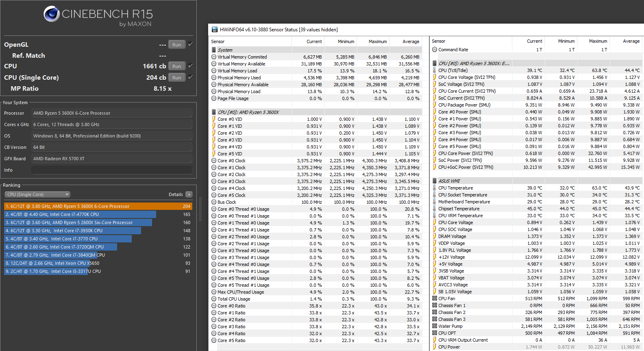Click ASUS WMI group icon

(x=435, y=181)
